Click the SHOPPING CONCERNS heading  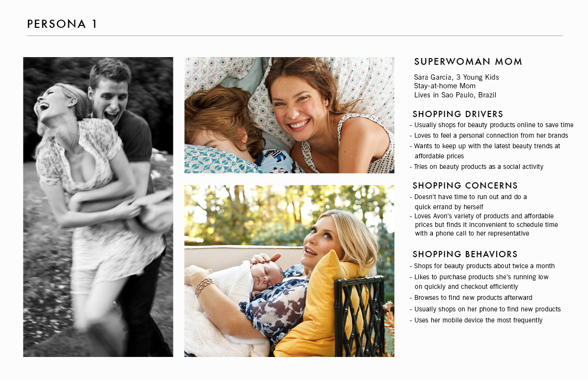point(465,186)
